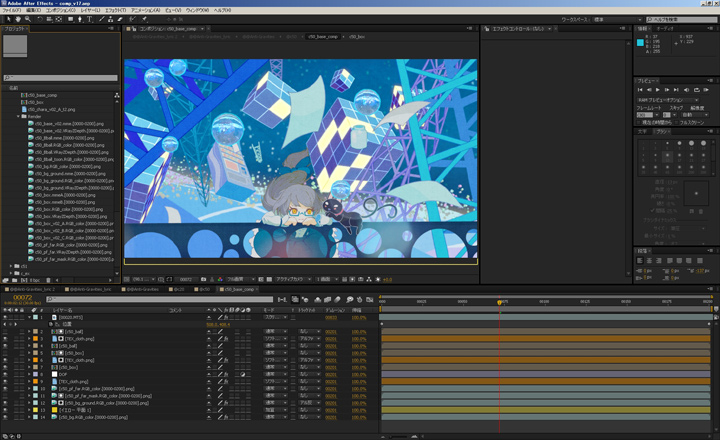Screen dimensions: 720x440
Task: Click the timeline layer search field
Action: 159,299
